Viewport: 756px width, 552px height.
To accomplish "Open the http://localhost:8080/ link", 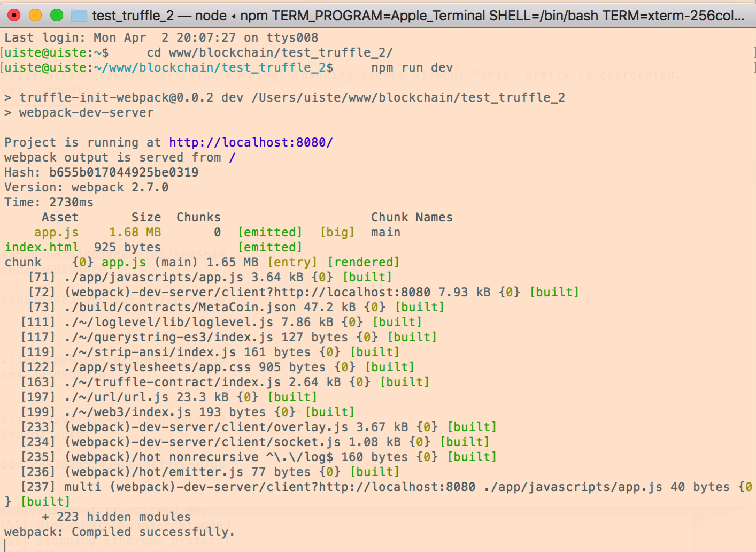I will (x=251, y=142).
